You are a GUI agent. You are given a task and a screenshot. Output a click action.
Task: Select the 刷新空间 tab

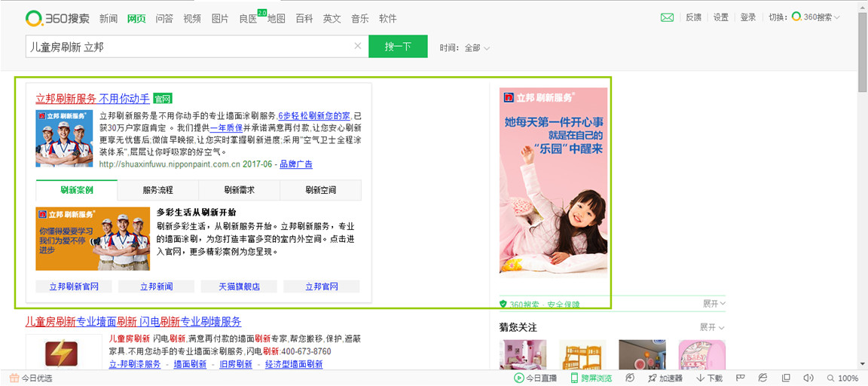(320, 190)
